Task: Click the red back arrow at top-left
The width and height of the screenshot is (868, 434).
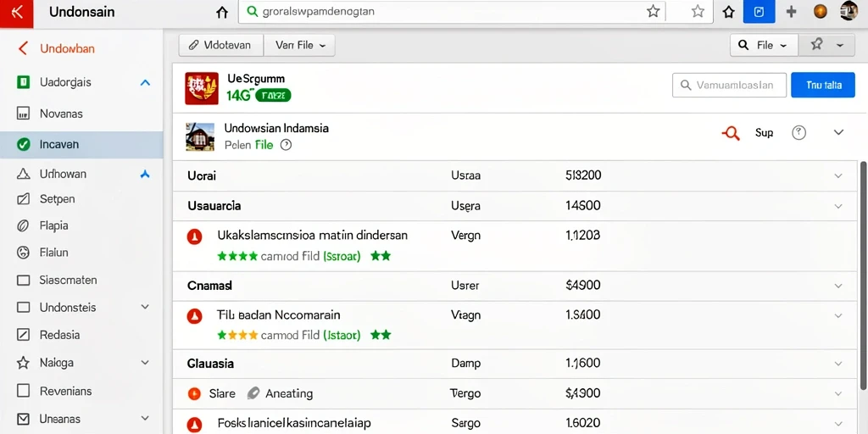Action: [17, 13]
